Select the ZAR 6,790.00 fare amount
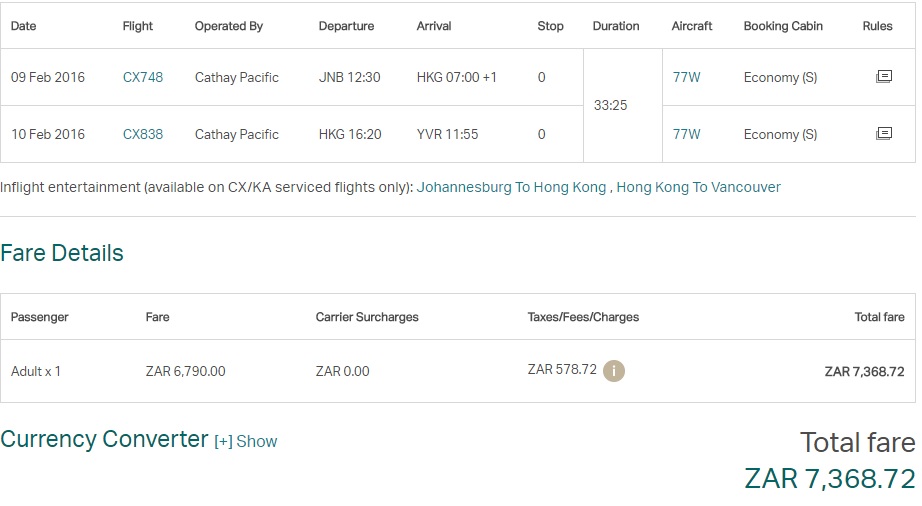 pyautogui.click(x=185, y=371)
